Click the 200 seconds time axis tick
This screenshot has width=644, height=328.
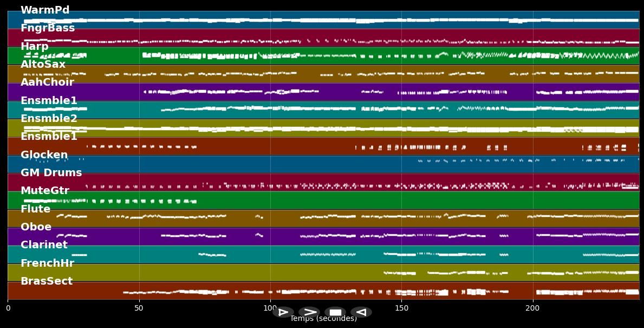coord(533,308)
